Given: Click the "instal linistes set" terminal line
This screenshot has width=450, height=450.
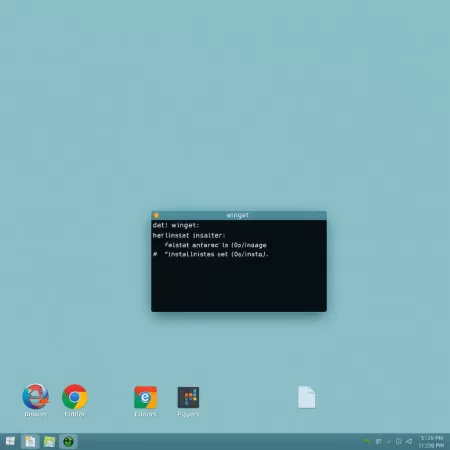Looking at the screenshot, I should [x=210, y=254].
